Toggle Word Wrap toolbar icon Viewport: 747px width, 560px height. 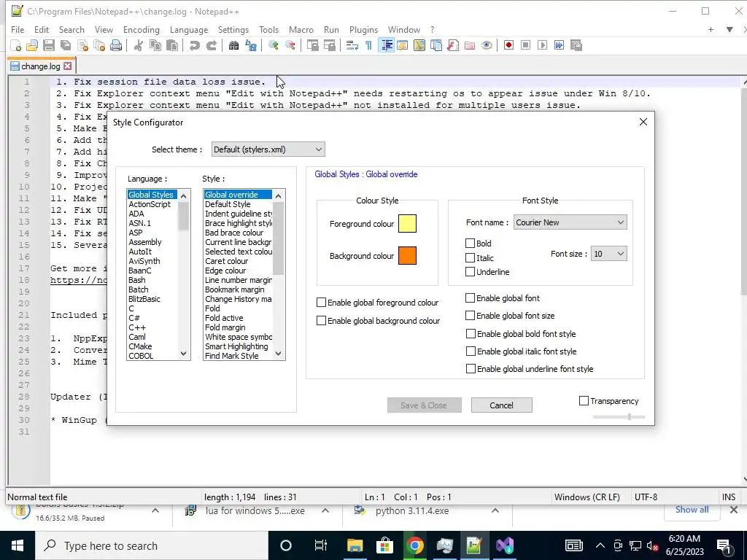coord(352,45)
